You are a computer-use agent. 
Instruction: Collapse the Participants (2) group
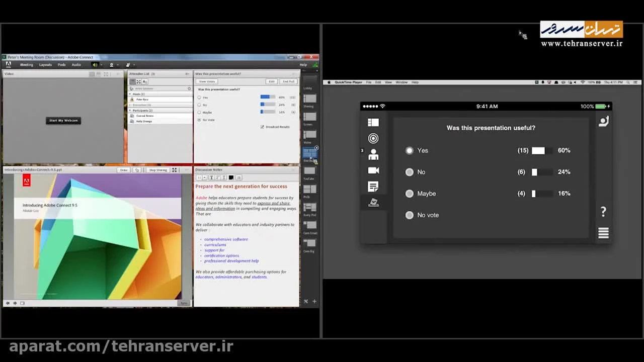click(131, 110)
